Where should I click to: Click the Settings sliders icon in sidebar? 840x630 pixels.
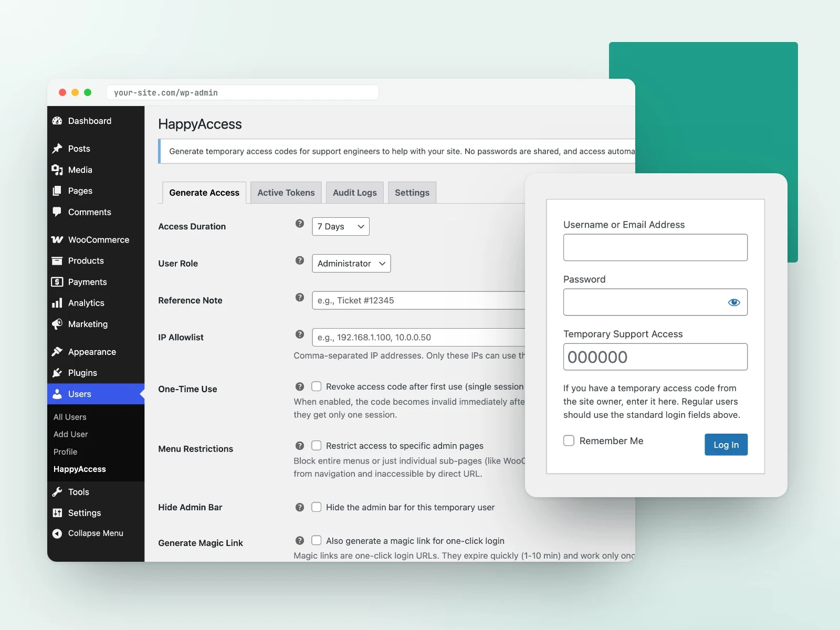point(57,513)
